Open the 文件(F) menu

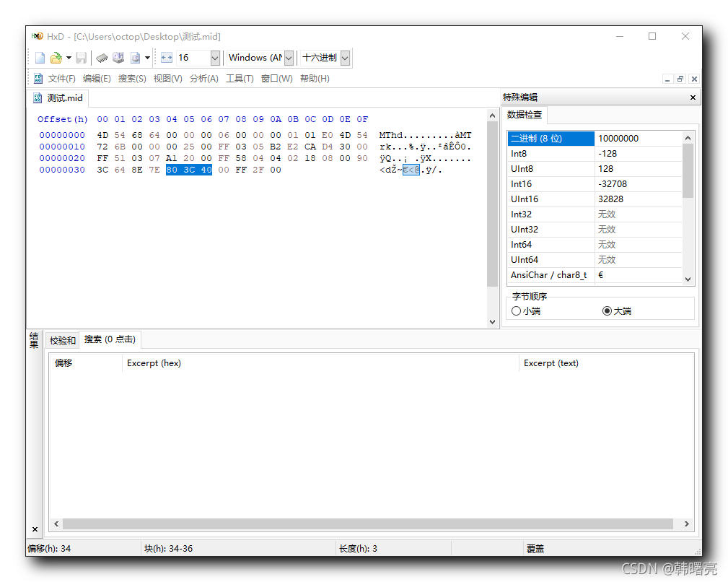tap(62, 79)
